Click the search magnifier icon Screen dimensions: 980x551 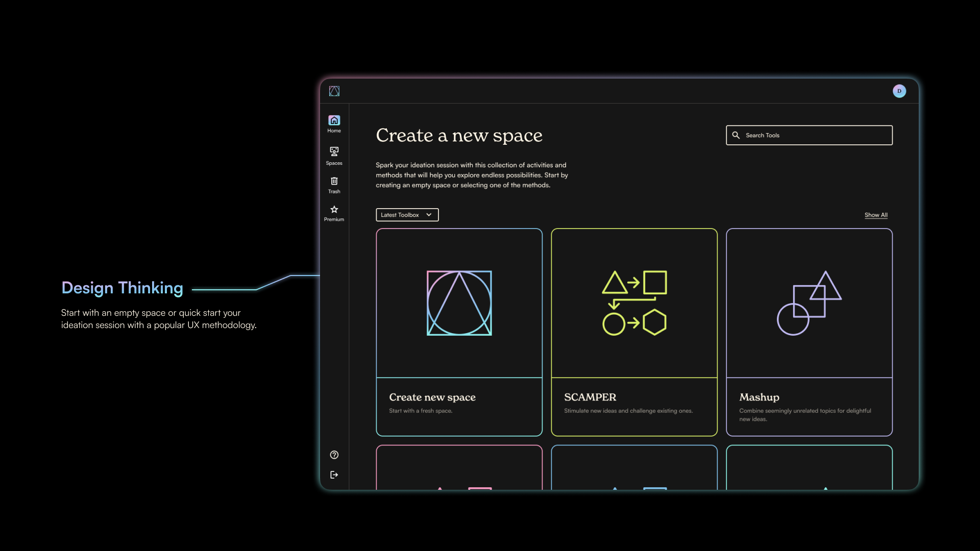click(x=736, y=135)
